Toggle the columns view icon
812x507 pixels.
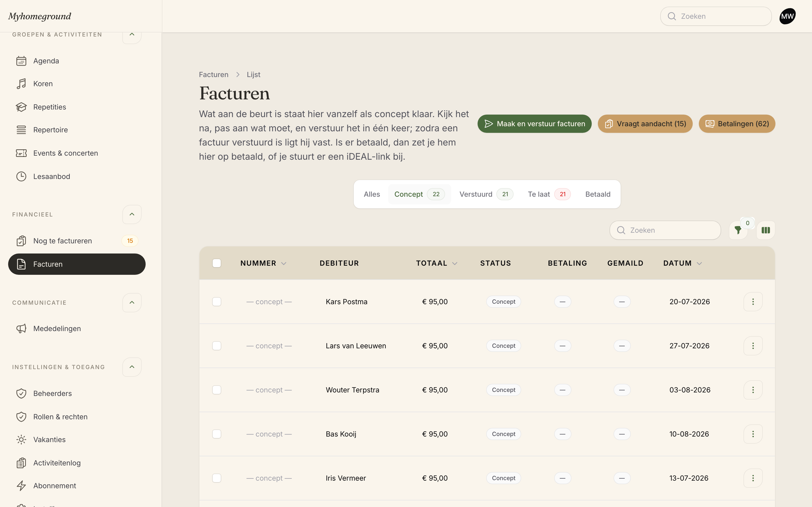766,230
